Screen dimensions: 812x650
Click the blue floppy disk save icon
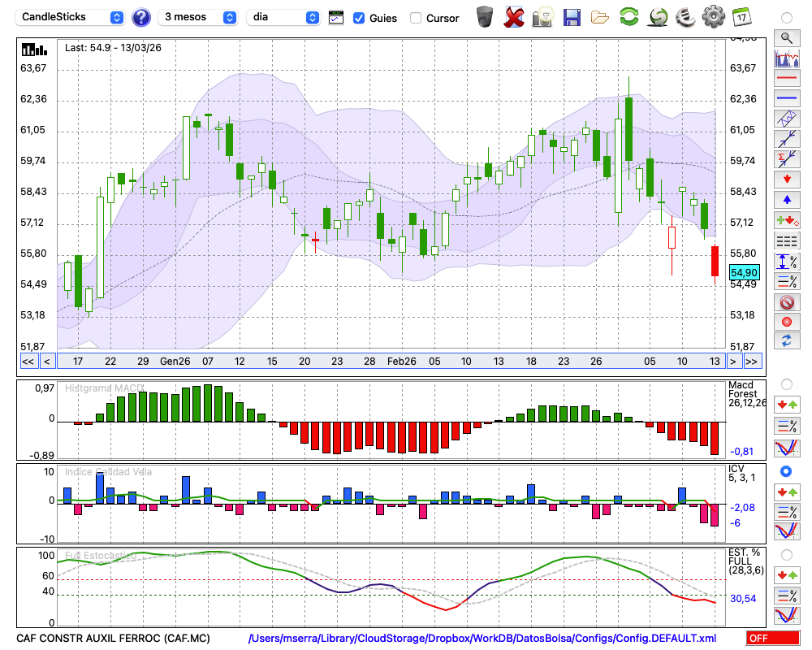click(572, 16)
